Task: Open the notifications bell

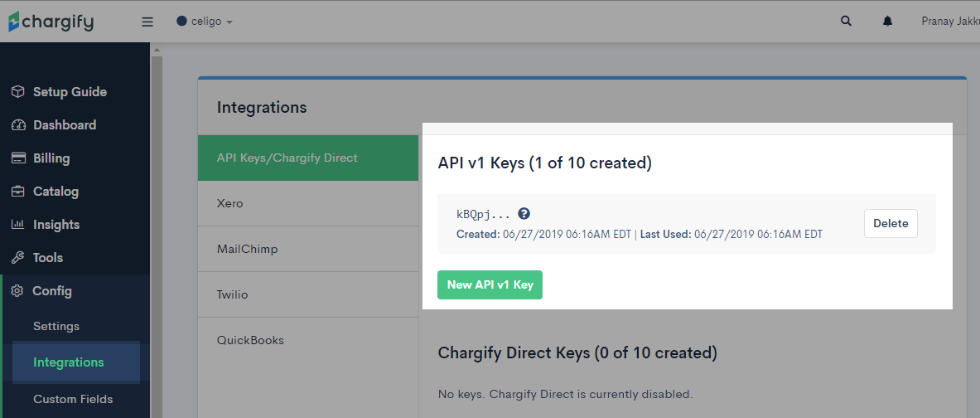Action: click(x=887, y=22)
